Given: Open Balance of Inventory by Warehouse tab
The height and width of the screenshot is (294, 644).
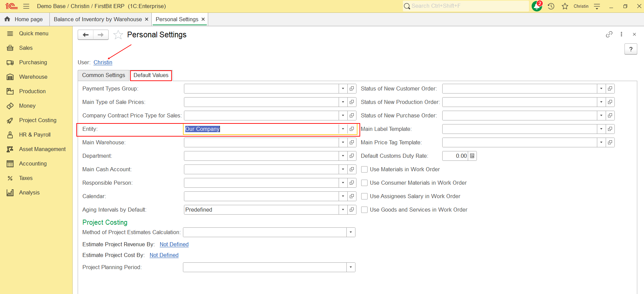Looking at the screenshot, I should (x=98, y=20).
